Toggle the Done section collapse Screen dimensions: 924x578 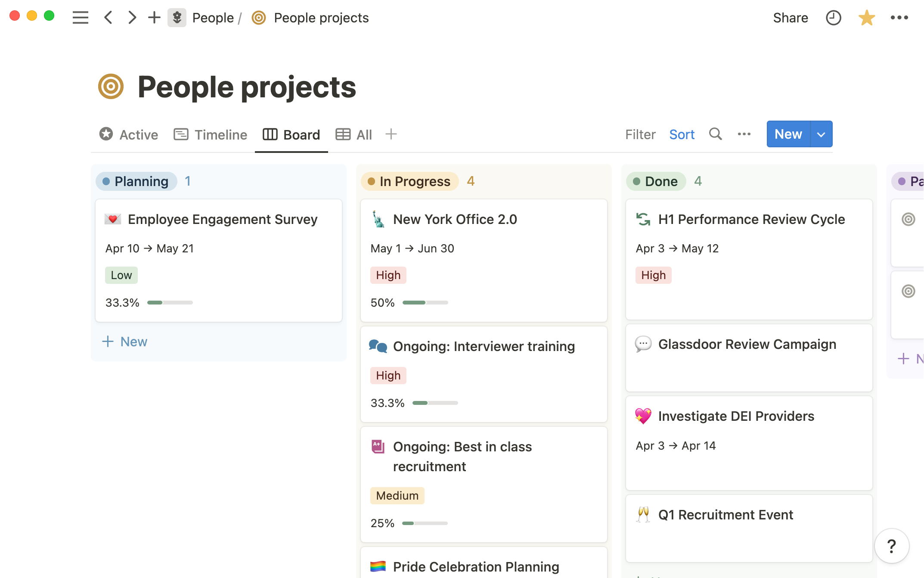point(656,181)
